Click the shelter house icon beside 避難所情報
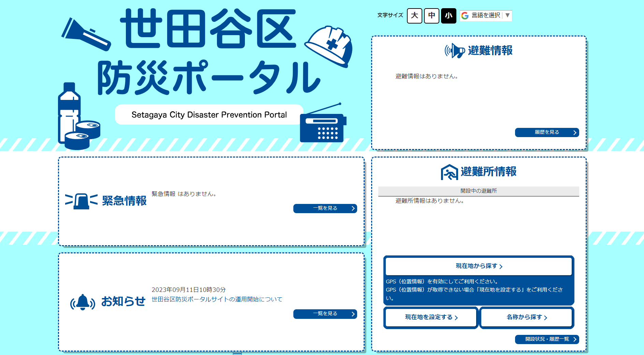Viewport: 644px width, 355px height. 449,172
